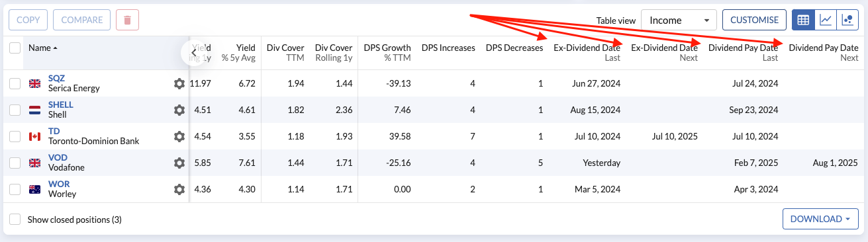Image resolution: width=868 pixels, height=242 pixels.
Task: Switch to the bubble scatter view icon
Action: [x=847, y=20]
